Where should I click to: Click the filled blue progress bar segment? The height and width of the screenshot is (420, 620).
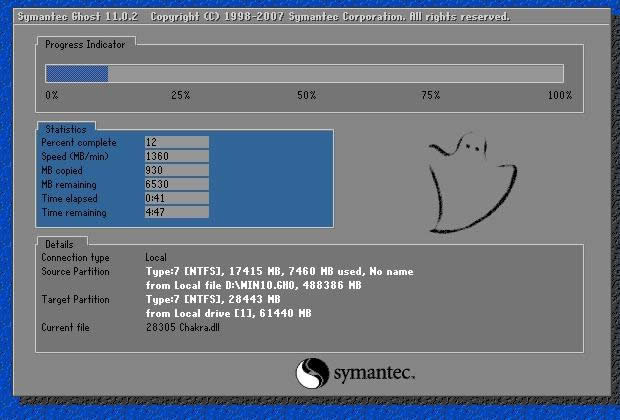pos(77,73)
